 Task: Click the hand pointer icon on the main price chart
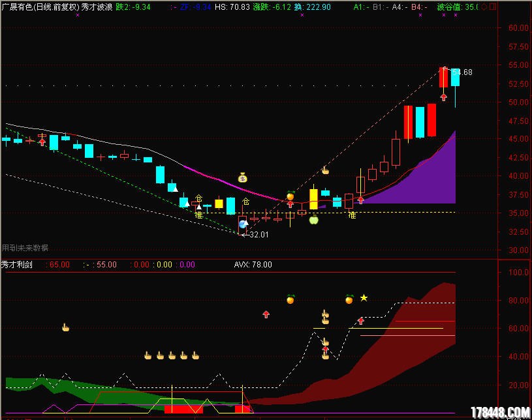click(325, 170)
